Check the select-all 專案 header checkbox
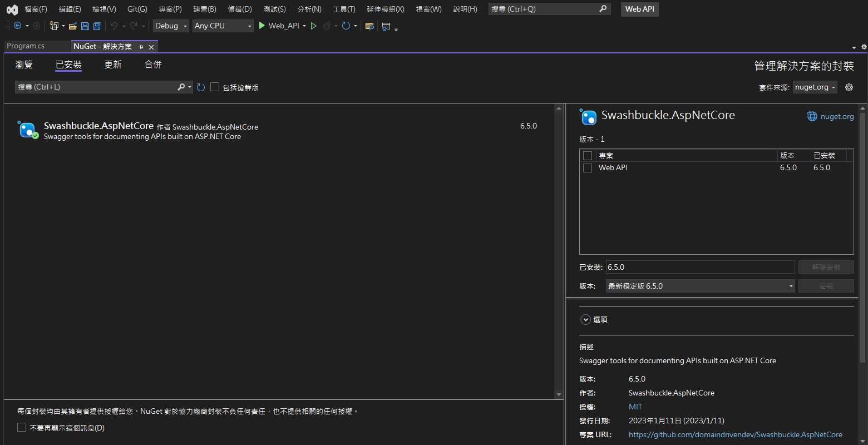The height and width of the screenshot is (445, 868). tap(587, 156)
